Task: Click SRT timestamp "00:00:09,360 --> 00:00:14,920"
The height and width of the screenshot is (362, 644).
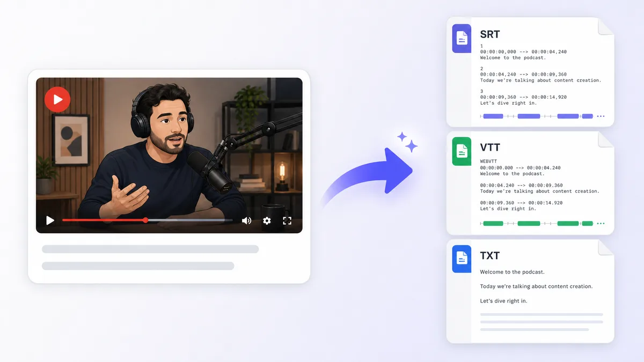Action: (x=523, y=97)
